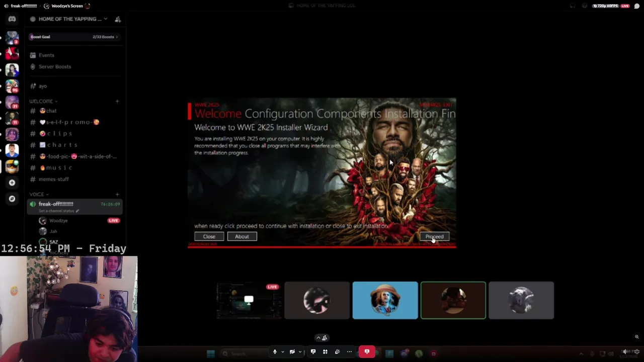Open camera options dropdown arrow
The image size is (644, 362).
[x=300, y=352]
